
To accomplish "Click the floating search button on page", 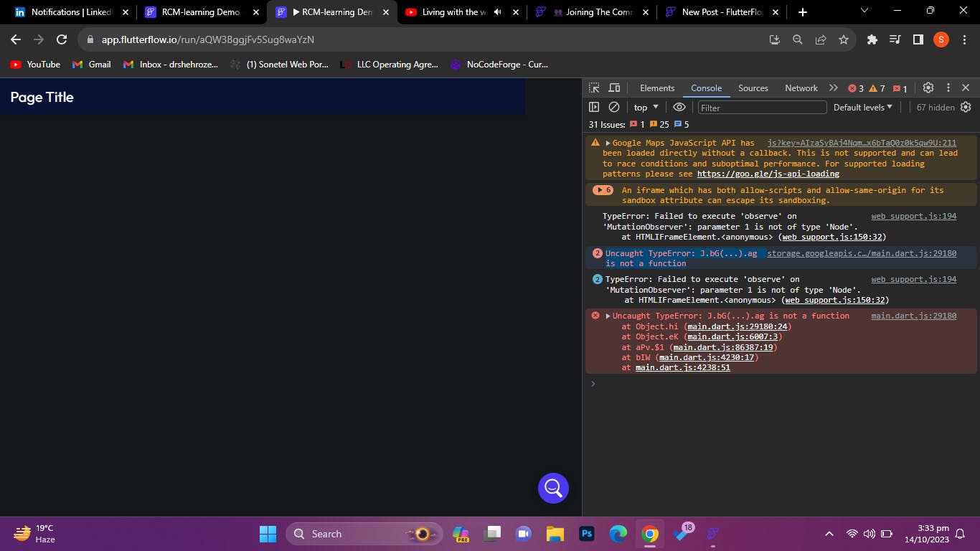I will (553, 488).
